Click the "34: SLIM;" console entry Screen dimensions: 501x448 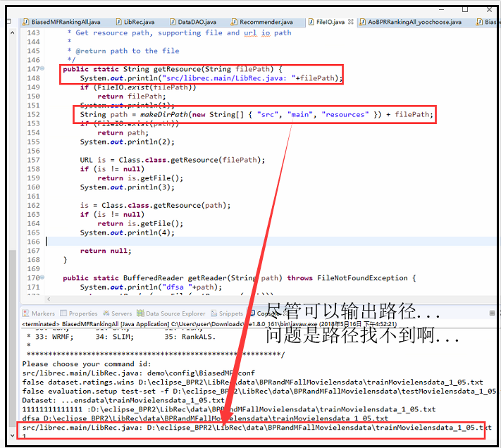[114, 337]
